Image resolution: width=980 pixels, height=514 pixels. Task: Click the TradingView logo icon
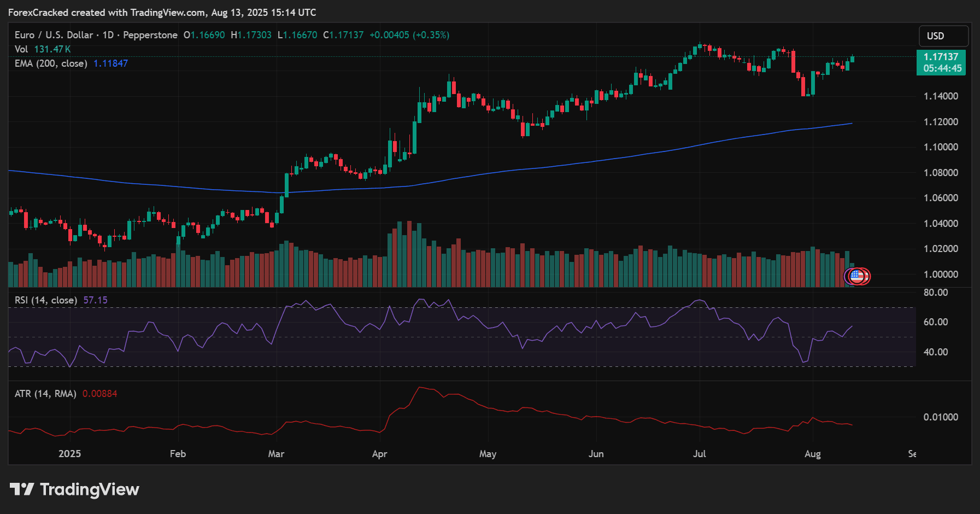coord(22,489)
